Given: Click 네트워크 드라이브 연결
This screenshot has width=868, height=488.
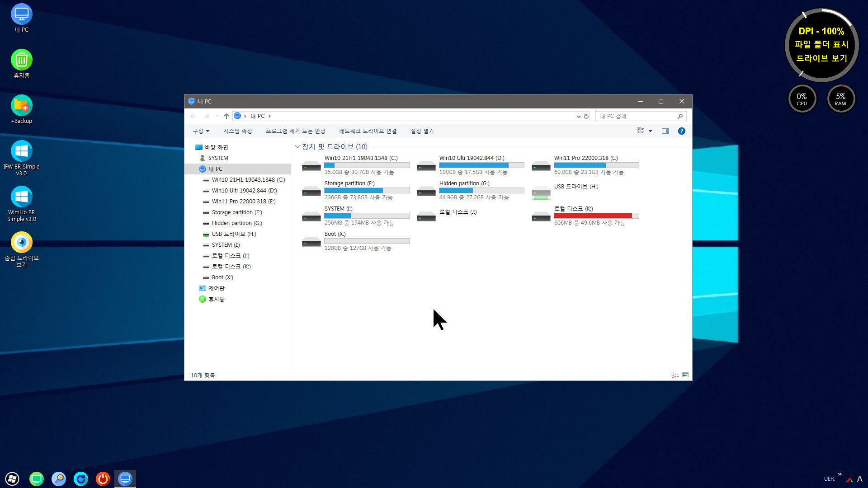Looking at the screenshot, I should point(368,131).
